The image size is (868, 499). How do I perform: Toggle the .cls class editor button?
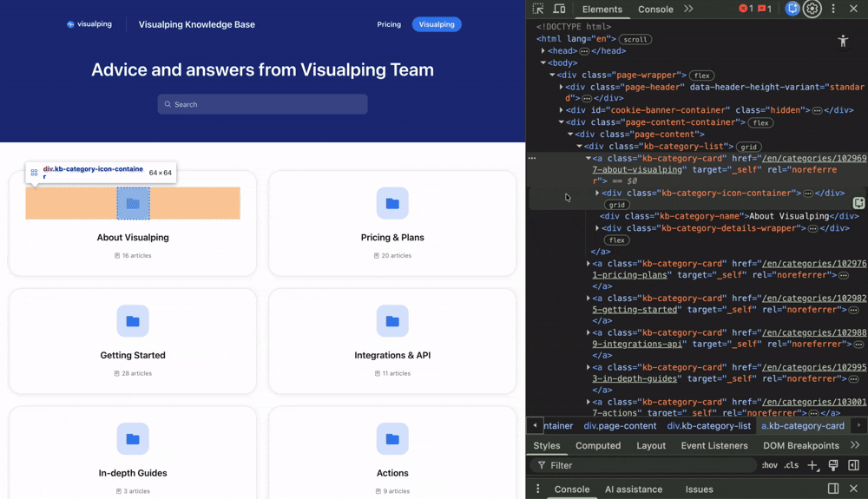(792, 465)
